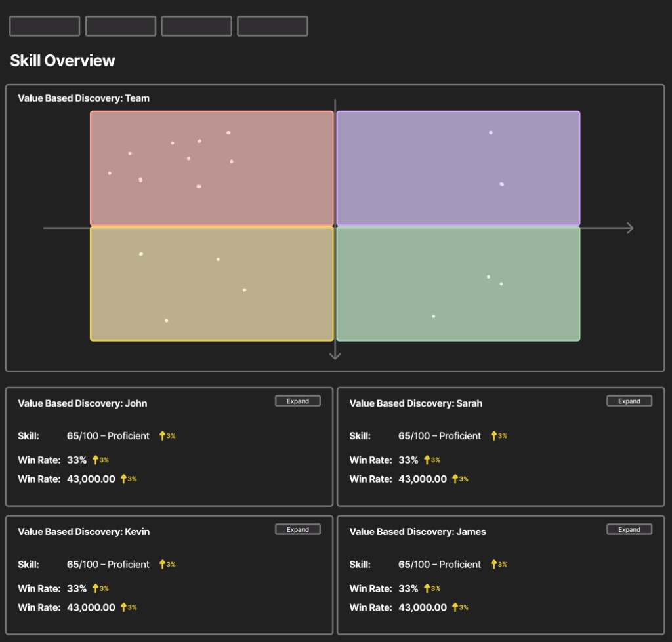Click the pink upper-left quadrant of the Team chart
The width and height of the screenshot is (672, 642).
point(212,168)
